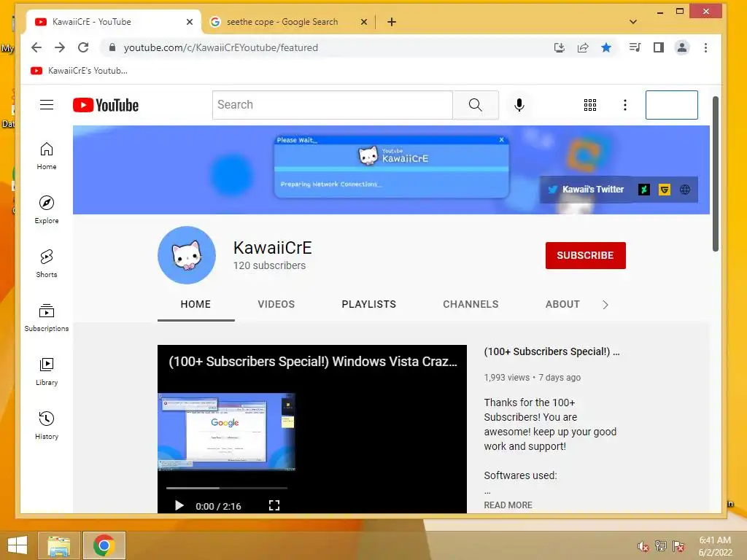This screenshot has height=560, width=747.
Task: Open a new browser tab
Action: point(392,22)
